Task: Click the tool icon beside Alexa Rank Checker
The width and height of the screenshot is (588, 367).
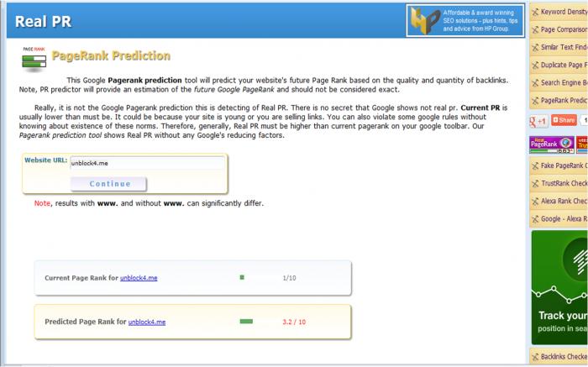Action: coord(535,202)
